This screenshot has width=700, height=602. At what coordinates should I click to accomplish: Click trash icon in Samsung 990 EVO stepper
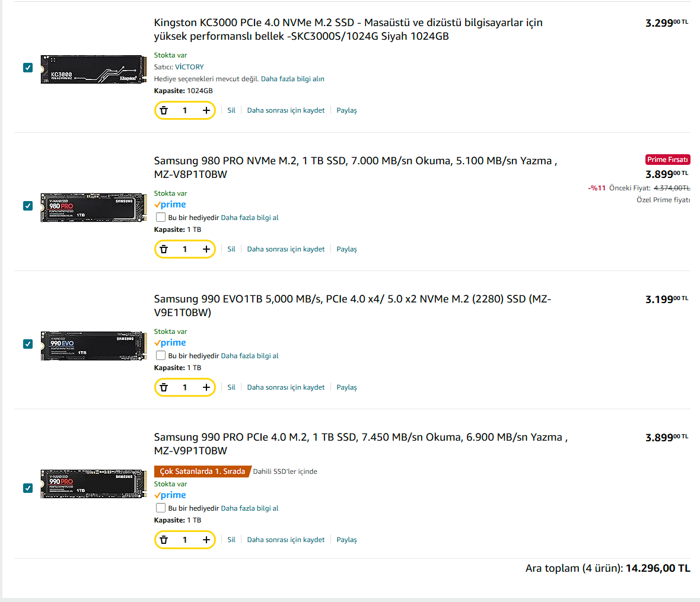tap(164, 387)
